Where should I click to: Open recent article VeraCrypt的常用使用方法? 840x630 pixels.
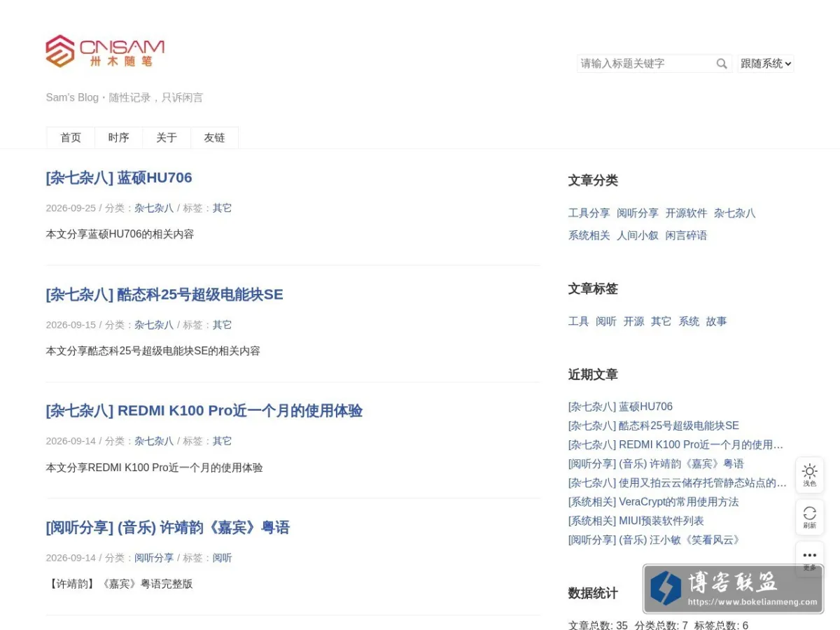[653, 502]
